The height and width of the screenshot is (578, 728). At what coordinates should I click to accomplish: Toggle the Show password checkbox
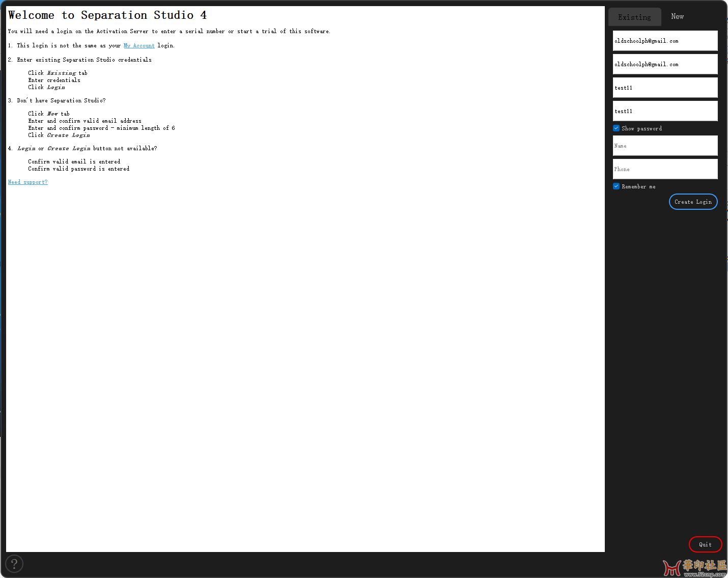[616, 128]
